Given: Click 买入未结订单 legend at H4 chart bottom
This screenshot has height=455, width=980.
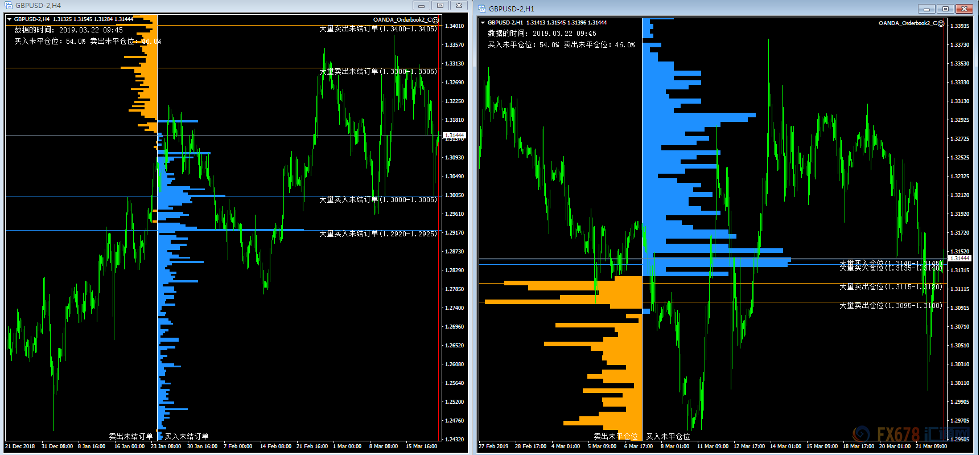Looking at the screenshot, I should (x=187, y=436).
